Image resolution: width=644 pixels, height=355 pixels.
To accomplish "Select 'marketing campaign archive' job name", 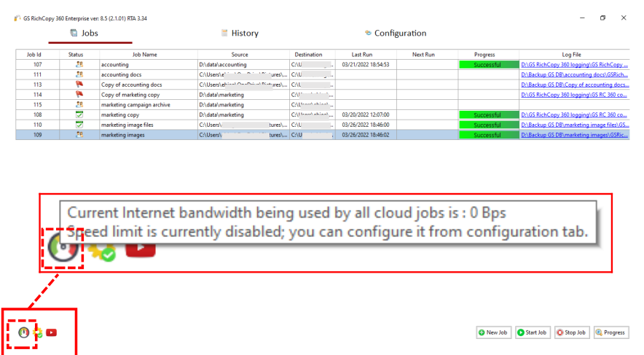I will click(136, 105).
